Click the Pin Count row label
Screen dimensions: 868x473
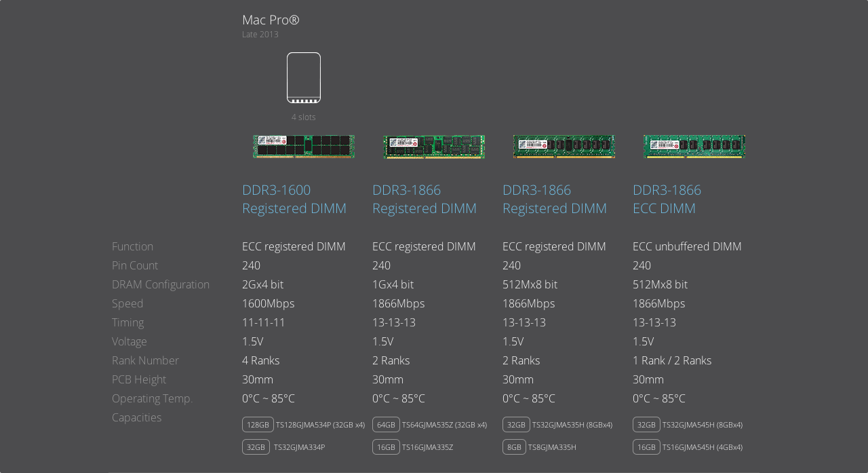(135, 265)
